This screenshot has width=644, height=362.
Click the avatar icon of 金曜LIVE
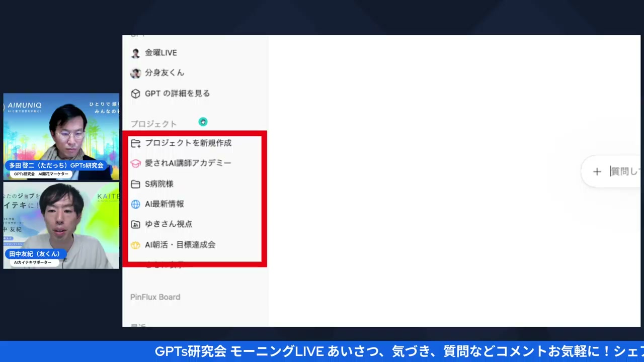point(135,53)
